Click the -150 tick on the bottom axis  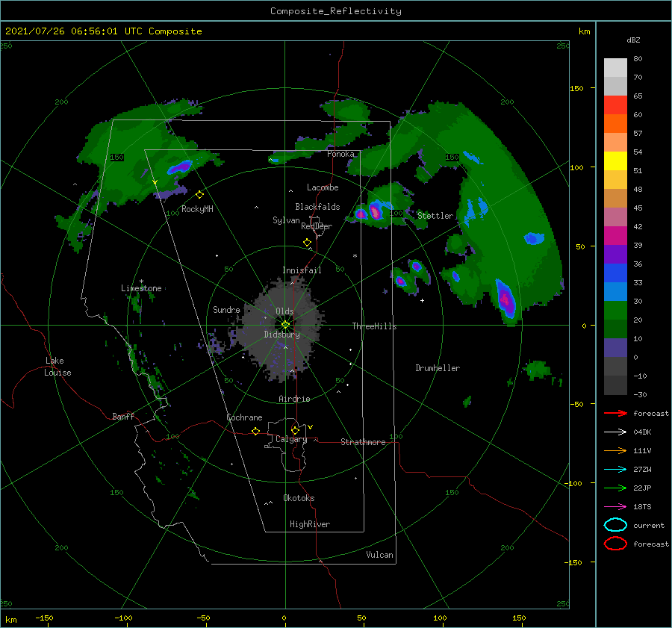click(x=44, y=618)
